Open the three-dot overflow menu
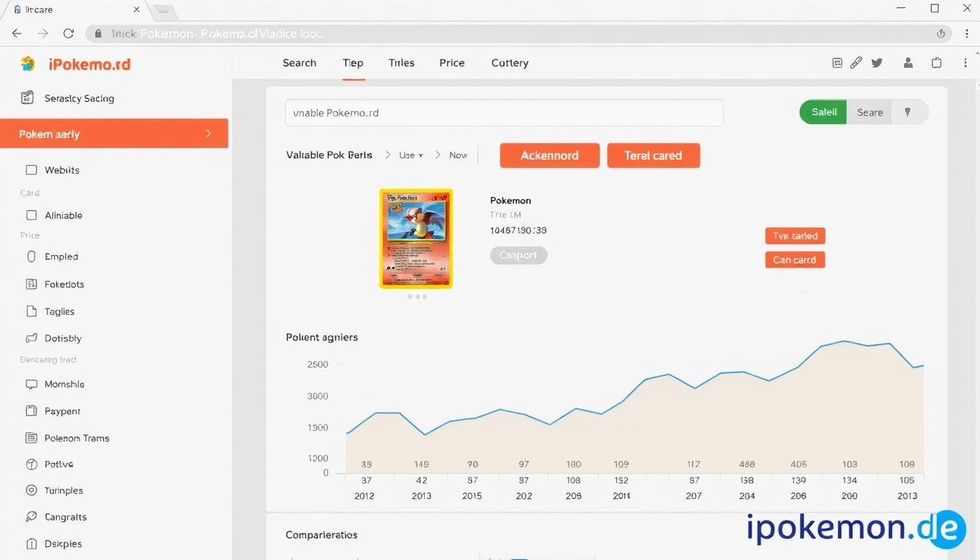This screenshot has width=980, height=560. coord(965,63)
